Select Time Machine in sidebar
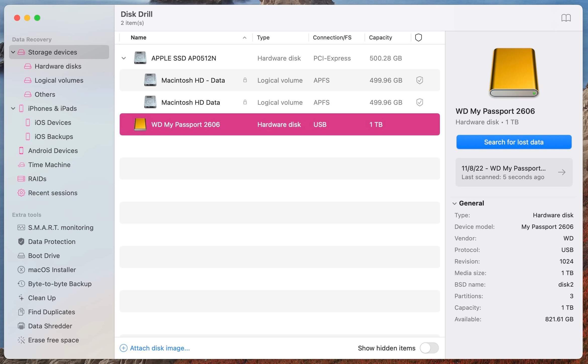The image size is (588, 364). pos(44,165)
